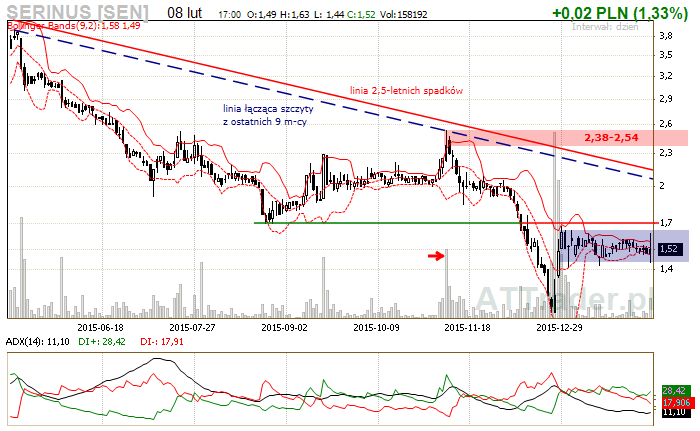Click the 2,3 price axis label
This screenshot has height=431, width=700.
click(x=666, y=153)
